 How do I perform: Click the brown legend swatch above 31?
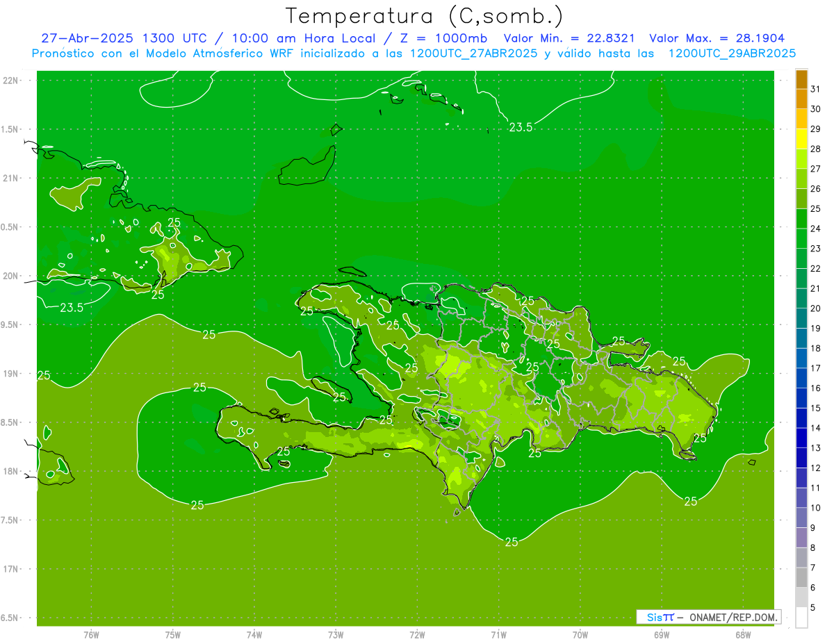802,80
